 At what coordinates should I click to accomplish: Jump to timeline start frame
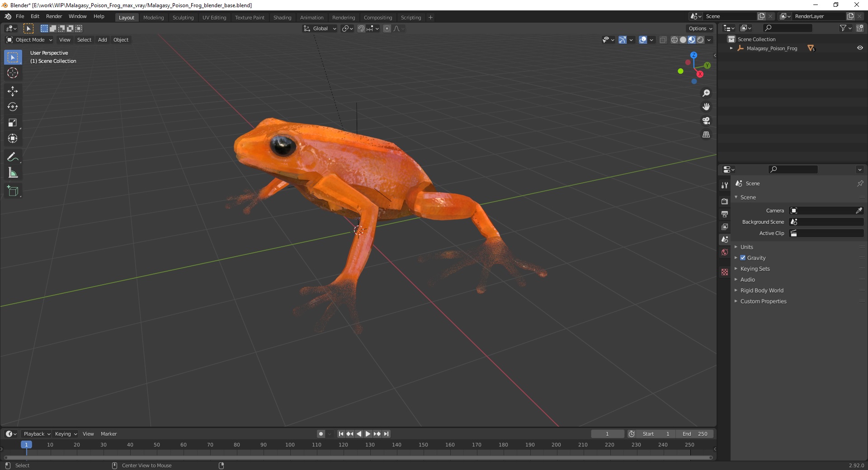coord(341,434)
